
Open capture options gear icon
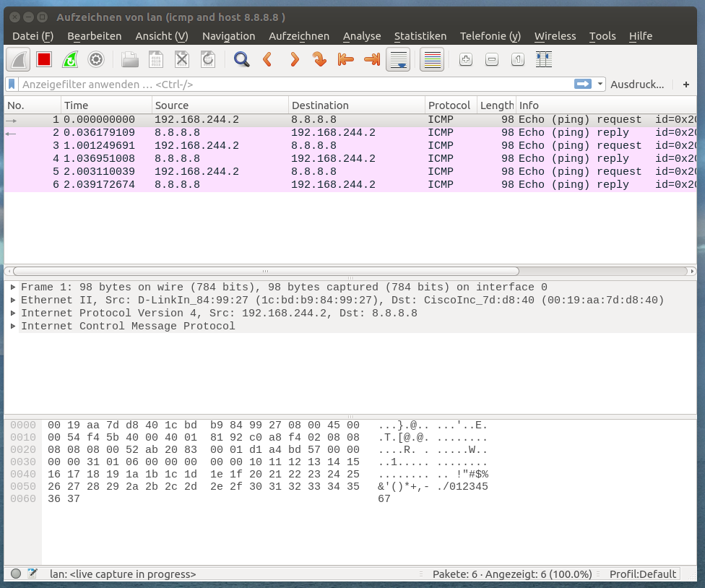(96, 60)
